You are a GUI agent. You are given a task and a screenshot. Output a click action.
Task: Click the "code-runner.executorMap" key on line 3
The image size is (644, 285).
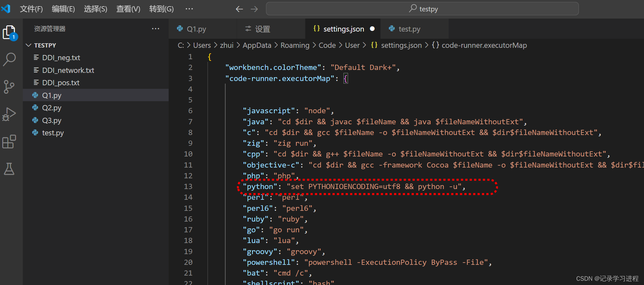pos(280,78)
